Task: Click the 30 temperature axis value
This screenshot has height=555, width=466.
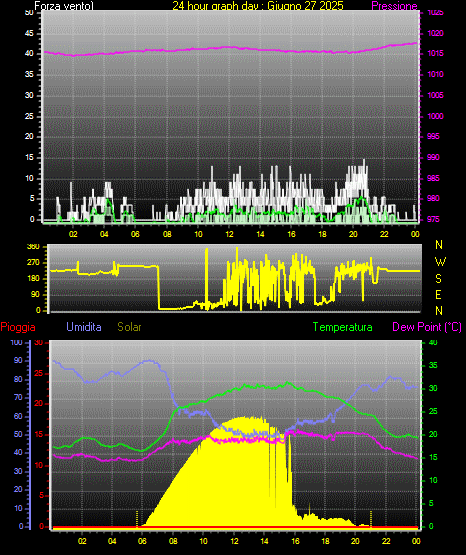Action: tap(433, 388)
